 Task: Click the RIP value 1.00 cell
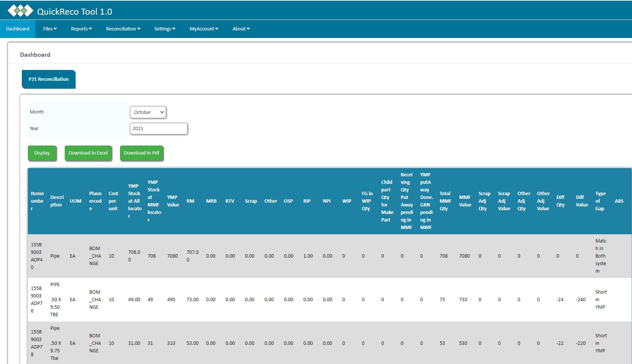(x=308, y=256)
